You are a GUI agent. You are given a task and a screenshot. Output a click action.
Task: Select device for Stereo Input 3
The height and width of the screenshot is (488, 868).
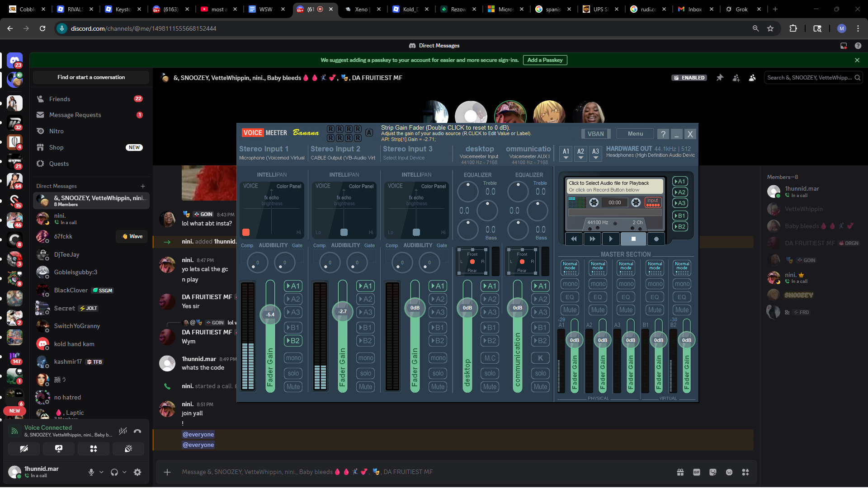click(404, 158)
